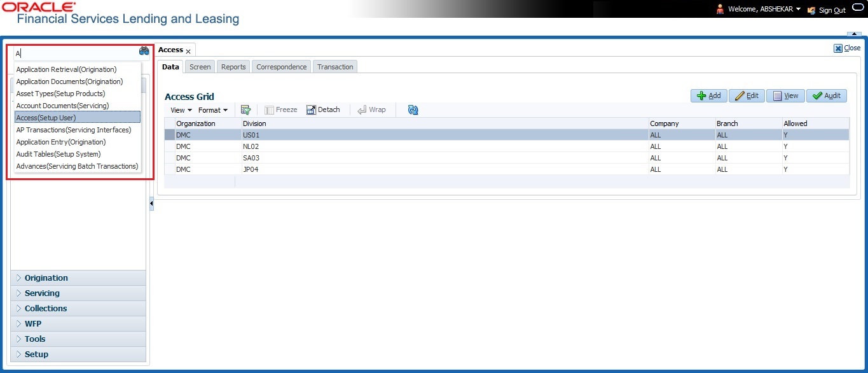Open the View menu dropdown

(x=181, y=110)
